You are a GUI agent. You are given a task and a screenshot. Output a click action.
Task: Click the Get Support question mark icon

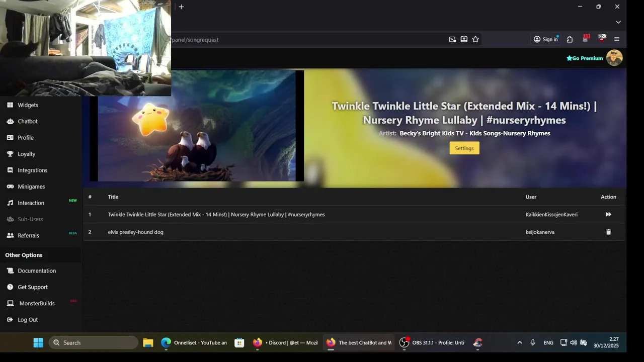10,287
